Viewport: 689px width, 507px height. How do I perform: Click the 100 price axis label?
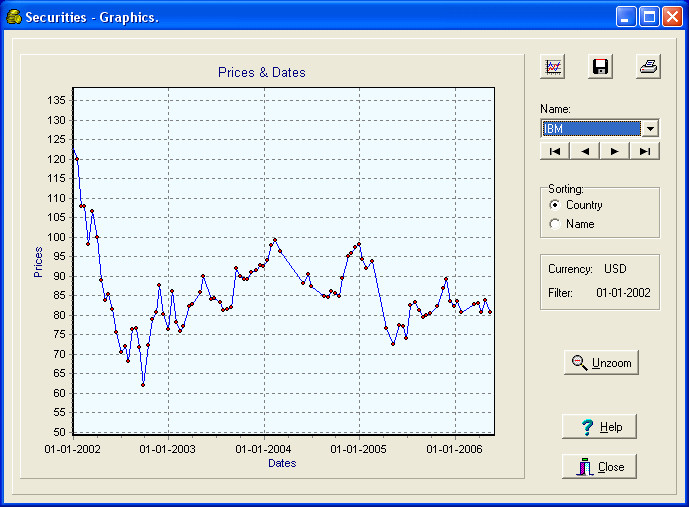[x=56, y=237]
